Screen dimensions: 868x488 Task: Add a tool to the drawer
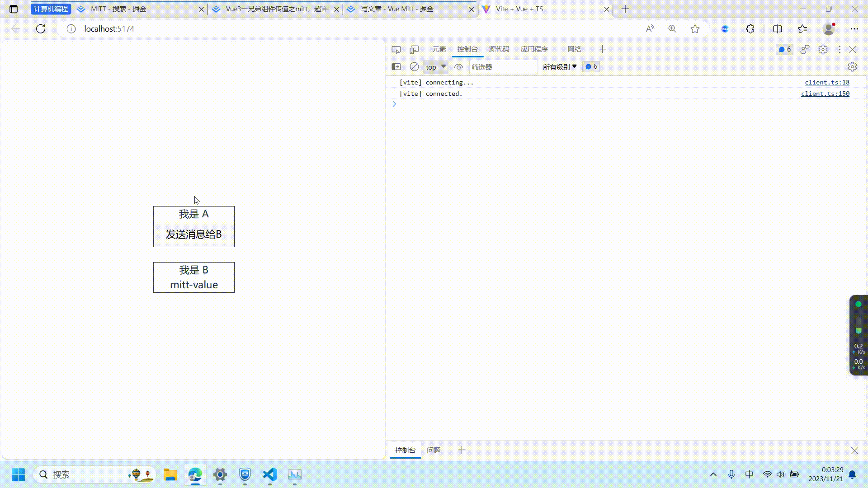point(462,450)
